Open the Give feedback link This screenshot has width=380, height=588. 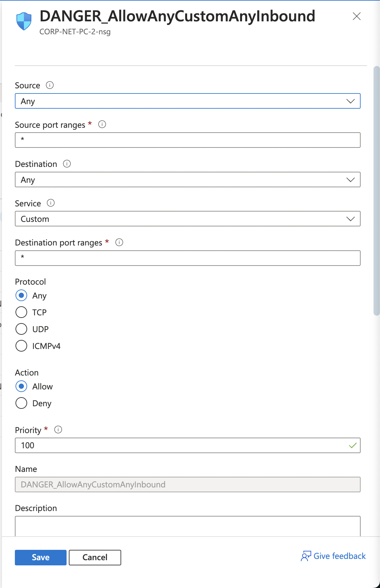click(339, 556)
